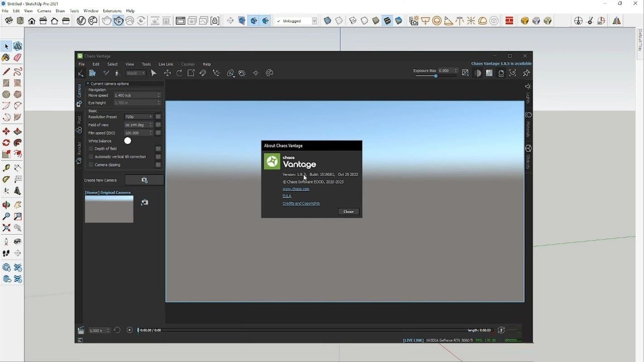This screenshot has width=644, height=362.
Task: Activate the SketchUp Tape Measure tool
Action: [x=6, y=167]
